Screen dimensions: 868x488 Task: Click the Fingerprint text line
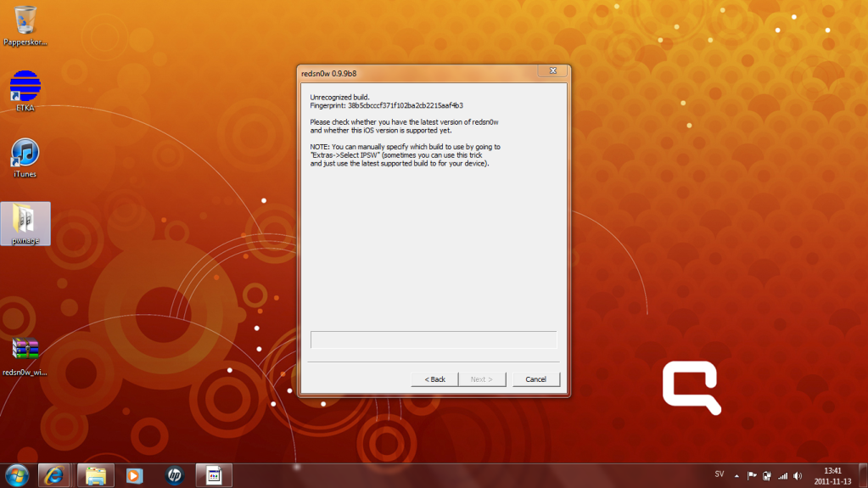pyautogui.click(x=386, y=105)
